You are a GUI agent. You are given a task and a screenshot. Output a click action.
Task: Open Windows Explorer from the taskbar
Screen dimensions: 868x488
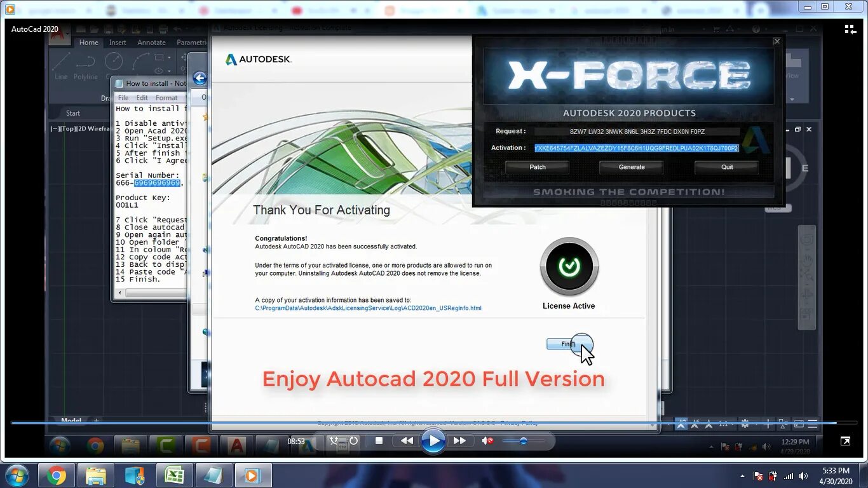coord(96,475)
